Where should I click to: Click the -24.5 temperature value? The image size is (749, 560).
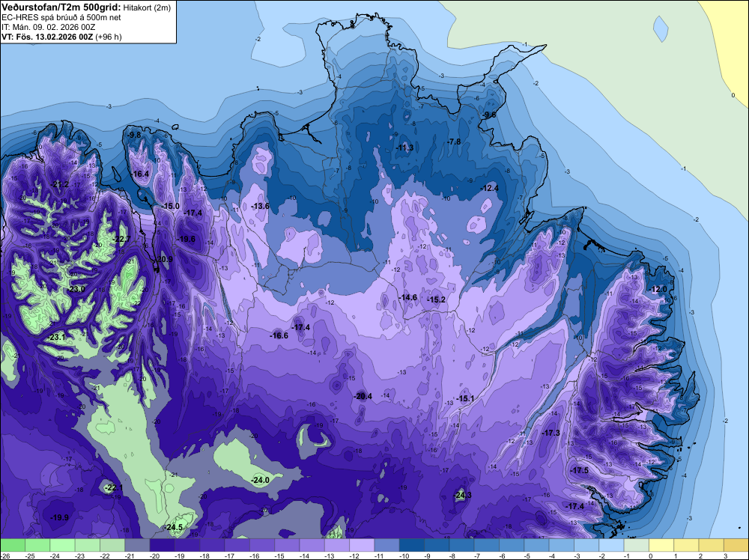click(x=174, y=527)
